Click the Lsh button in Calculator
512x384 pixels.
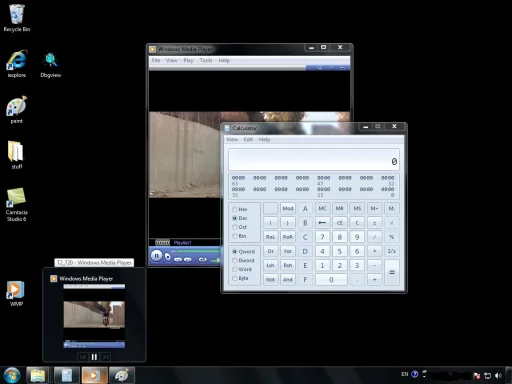click(270, 265)
